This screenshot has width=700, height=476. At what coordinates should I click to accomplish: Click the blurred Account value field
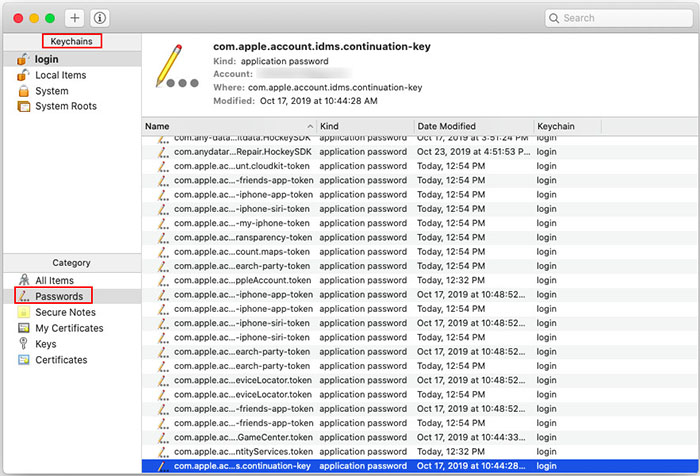pyautogui.click(x=304, y=74)
